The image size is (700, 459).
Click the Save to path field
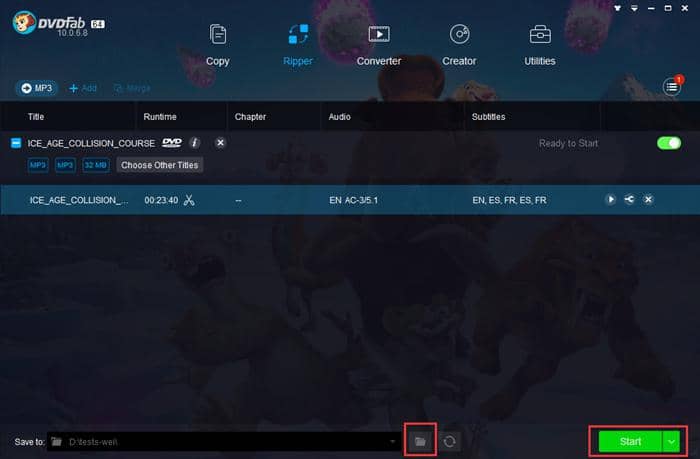pos(224,442)
